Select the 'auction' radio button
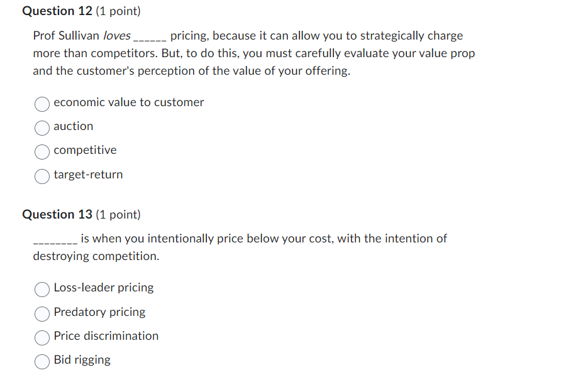This screenshot has width=588, height=380. coord(42,128)
